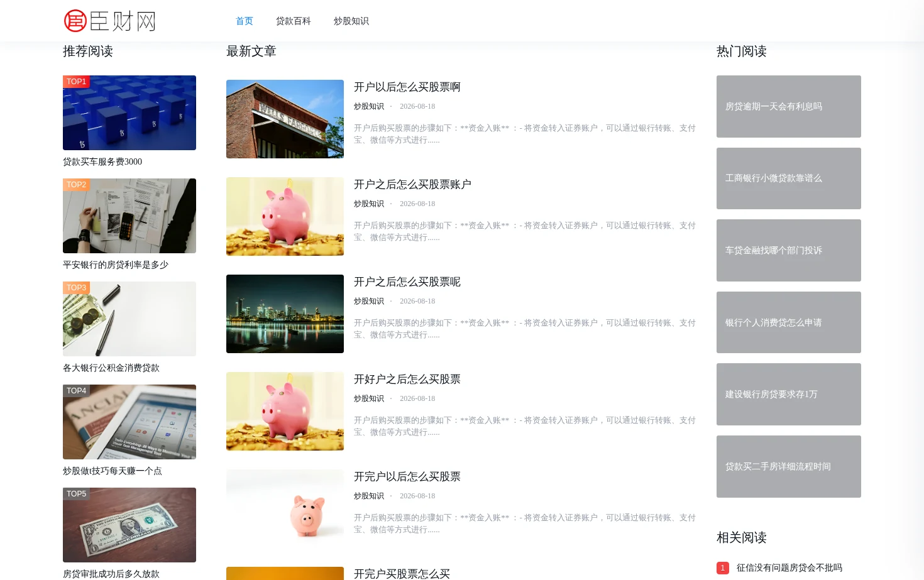This screenshot has height=580, width=924.
Task: Click the 贷款买车服务费3000 link
Action: point(102,162)
